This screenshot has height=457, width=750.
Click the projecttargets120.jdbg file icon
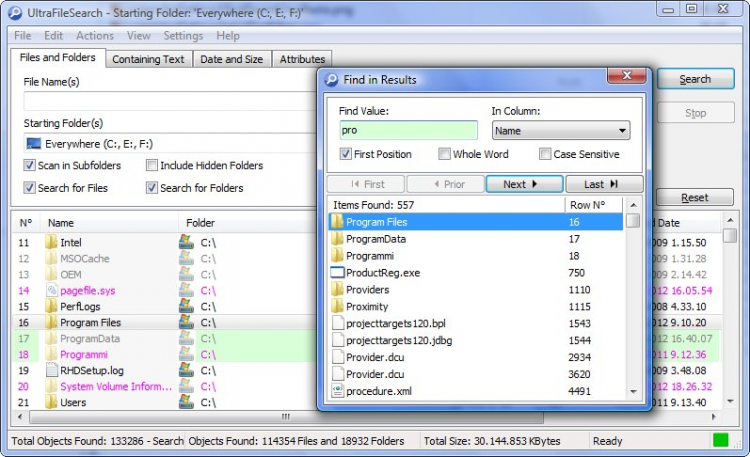[x=338, y=340]
